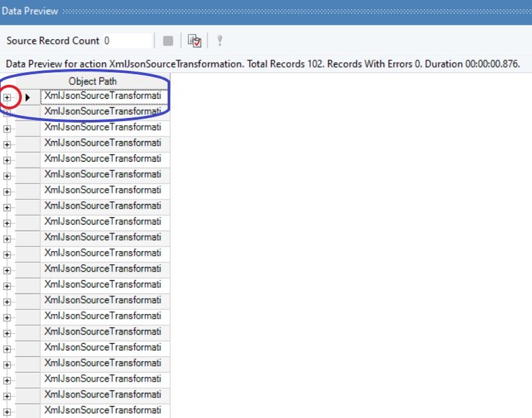
Task: Select the tenth row's Object Path cell
Action: (x=105, y=238)
